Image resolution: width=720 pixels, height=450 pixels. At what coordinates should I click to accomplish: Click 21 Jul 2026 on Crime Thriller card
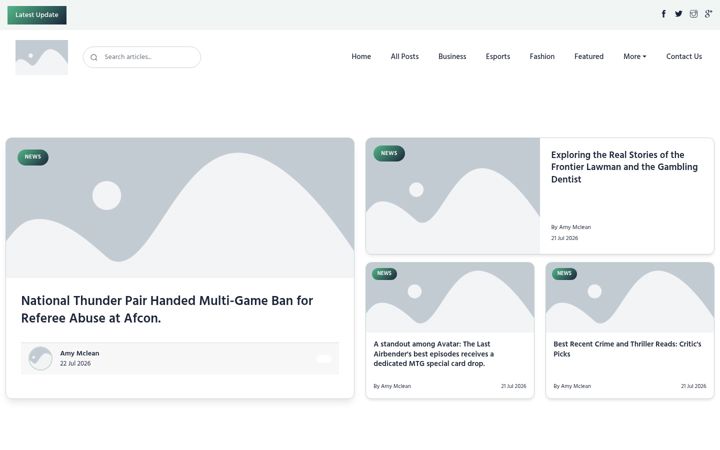coord(693,386)
